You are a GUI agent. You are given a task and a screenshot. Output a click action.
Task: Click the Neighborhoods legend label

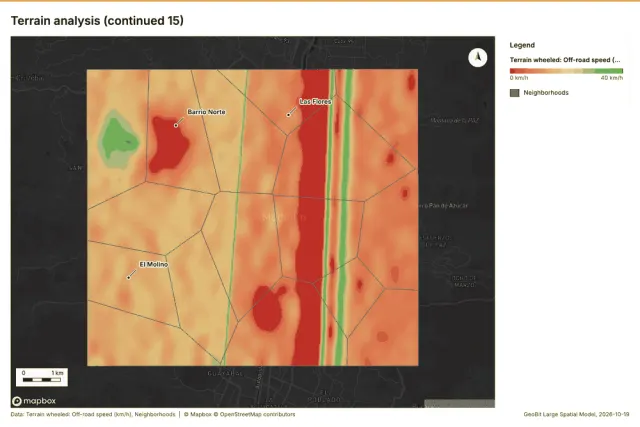click(546, 93)
